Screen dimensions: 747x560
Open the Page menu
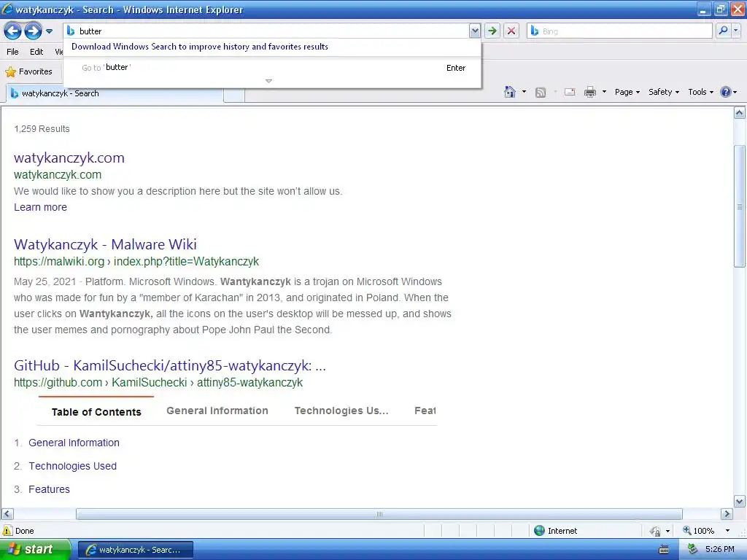point(627,92)
